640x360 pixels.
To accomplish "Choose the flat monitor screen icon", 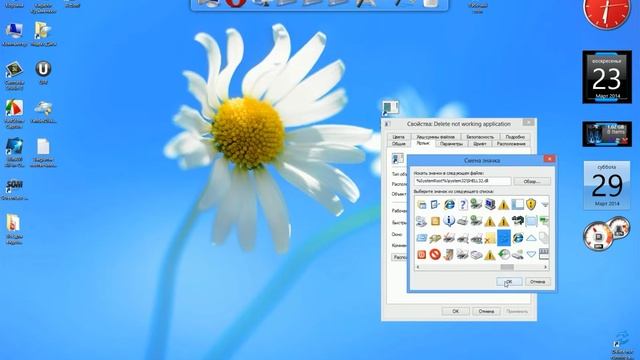I will [x=531, y=221].
